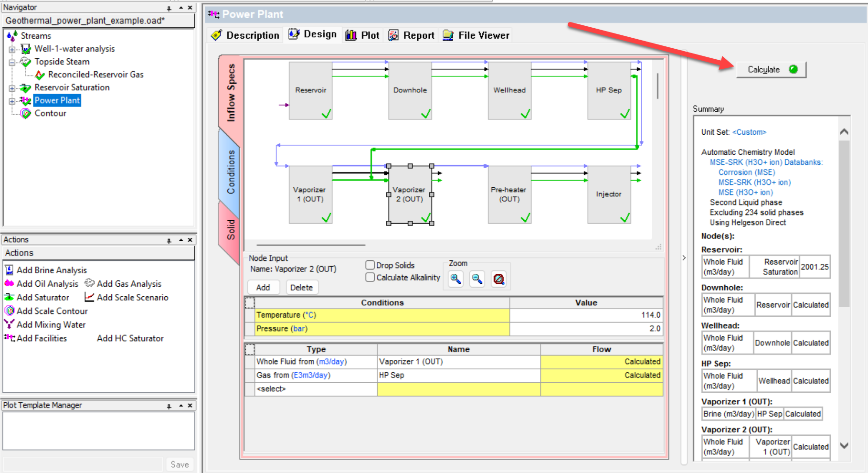This screenshot has height=473, width=868.
Task: Expand the Power Plant tree node
Action: pyautogui.click(x=12, y=101)
